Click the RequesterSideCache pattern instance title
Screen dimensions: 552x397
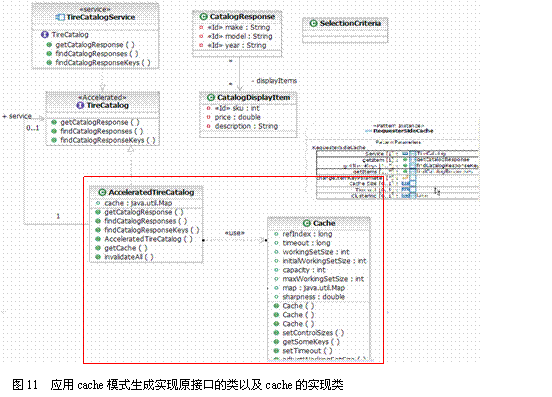click(403, 131)
